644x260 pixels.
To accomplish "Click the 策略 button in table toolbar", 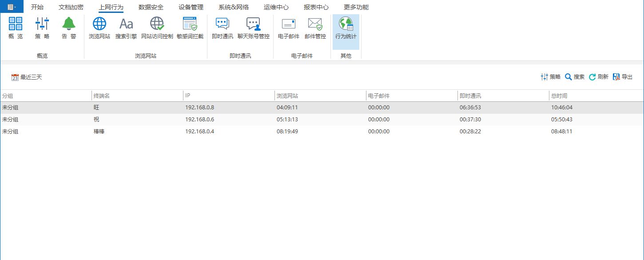I will (551, 77).
